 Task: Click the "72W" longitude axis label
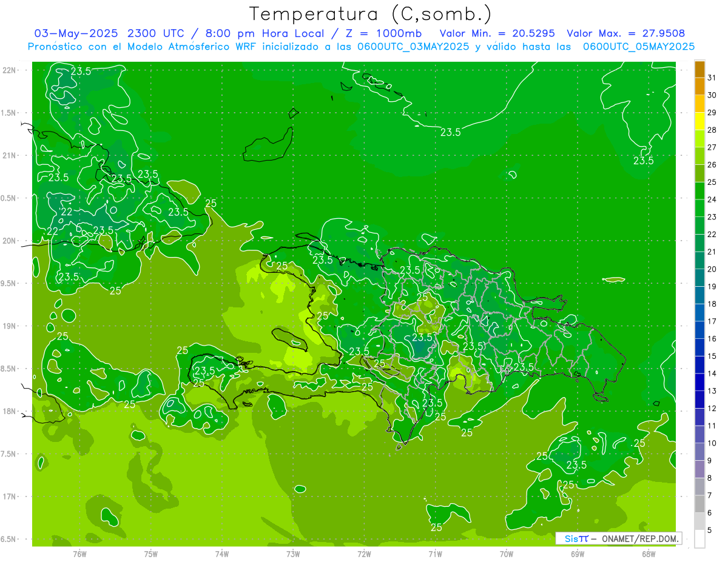[364, 554]
